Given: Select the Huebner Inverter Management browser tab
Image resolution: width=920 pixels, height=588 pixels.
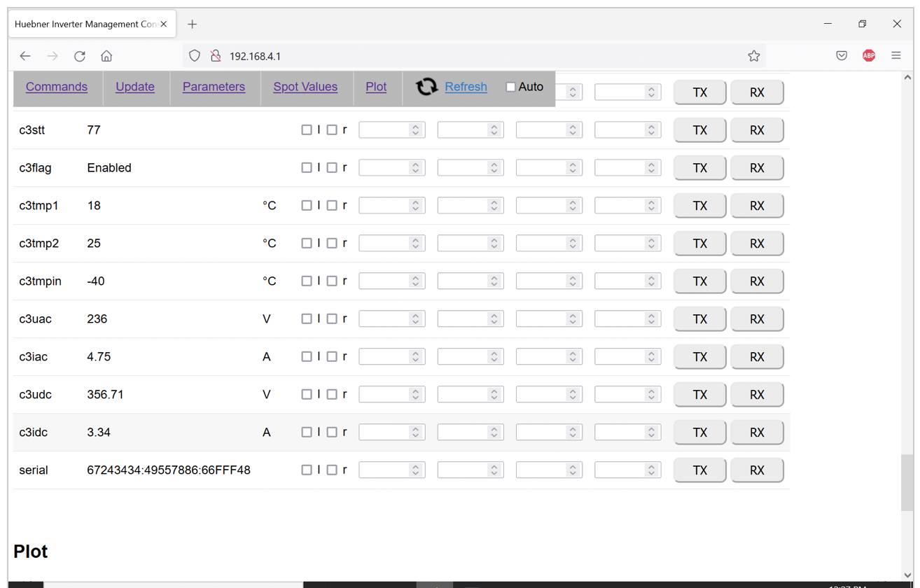Looking at the screenshot, I should coord(92,24).
